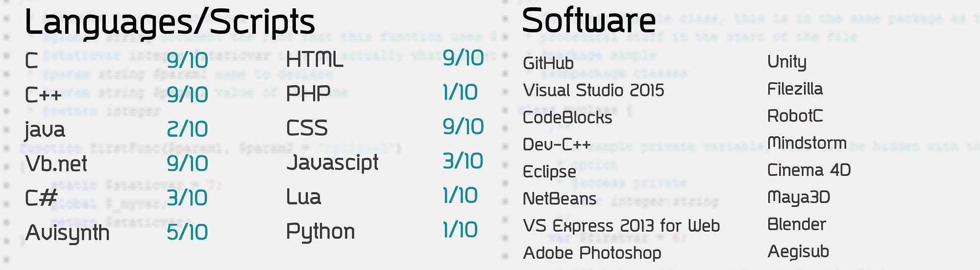Viewport: 980px width, 270px height.
Task: Select the Cinema 4D entry
Action: (x=809, y=170)
